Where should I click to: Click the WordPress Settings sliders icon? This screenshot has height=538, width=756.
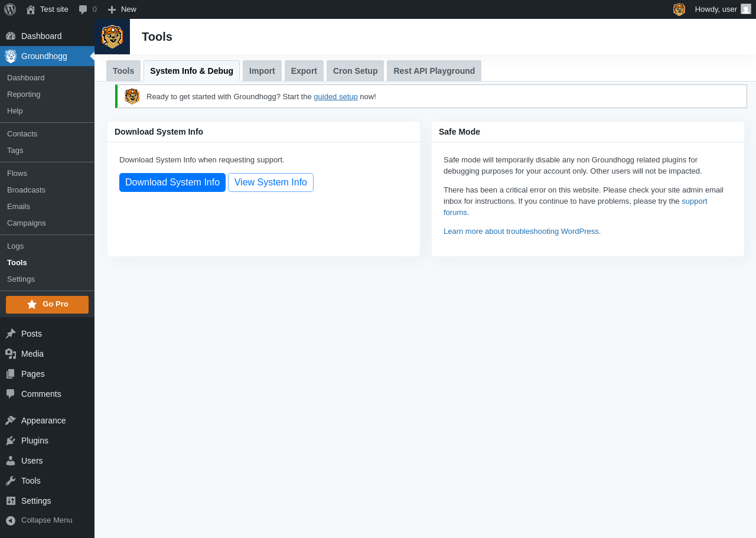(x=11, y=501)
